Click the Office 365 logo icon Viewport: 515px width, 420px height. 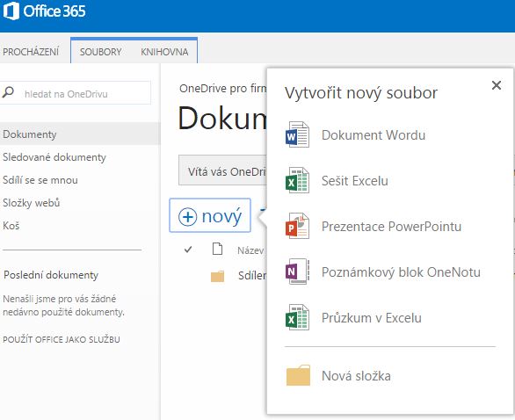[x=11, y=11]
